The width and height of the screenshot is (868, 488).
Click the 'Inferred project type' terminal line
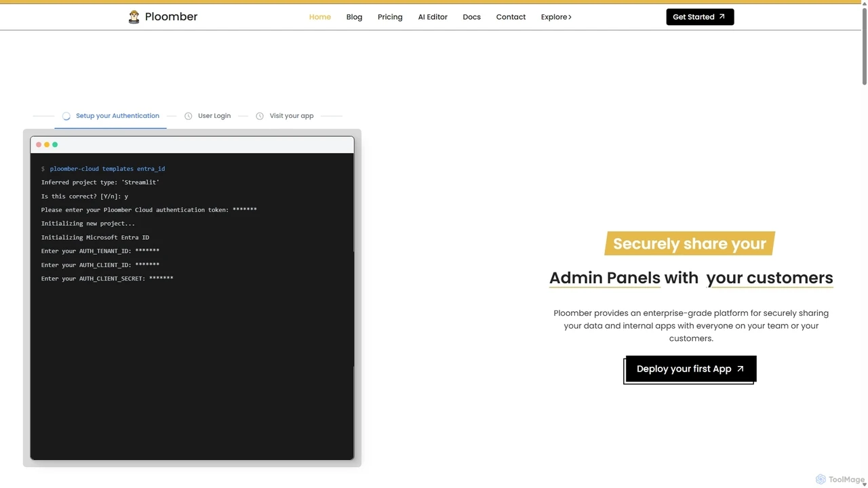coord(100,182)
